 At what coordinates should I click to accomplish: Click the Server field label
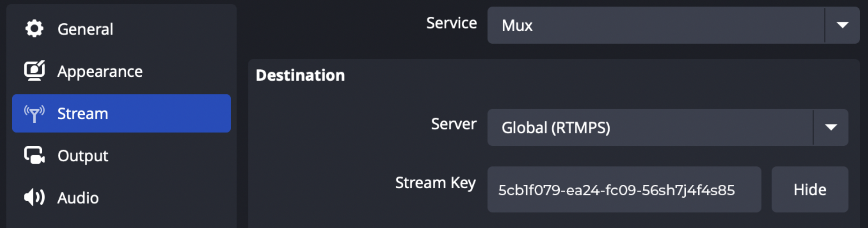(x=454, y=124)
